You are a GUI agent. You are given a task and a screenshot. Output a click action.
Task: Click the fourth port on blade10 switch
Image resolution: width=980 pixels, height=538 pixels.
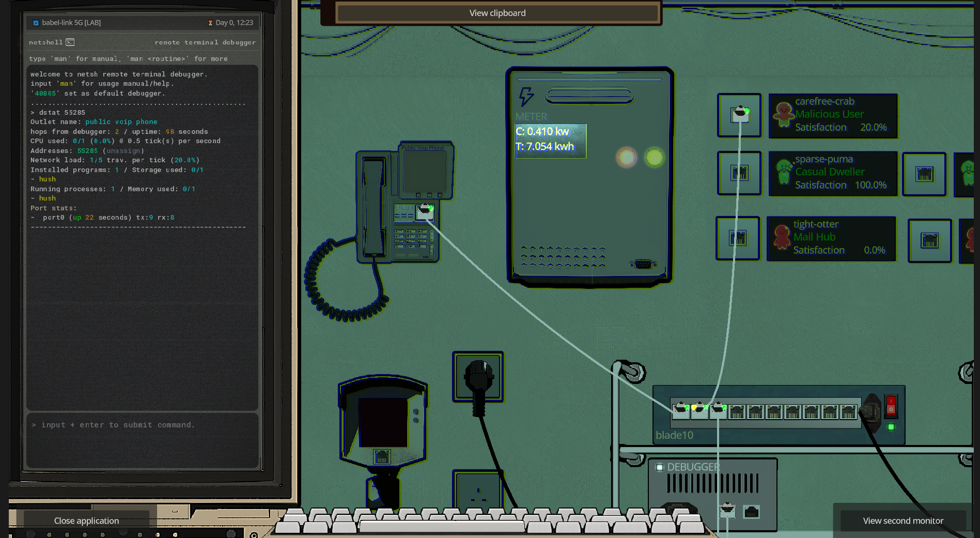(737, 412)
